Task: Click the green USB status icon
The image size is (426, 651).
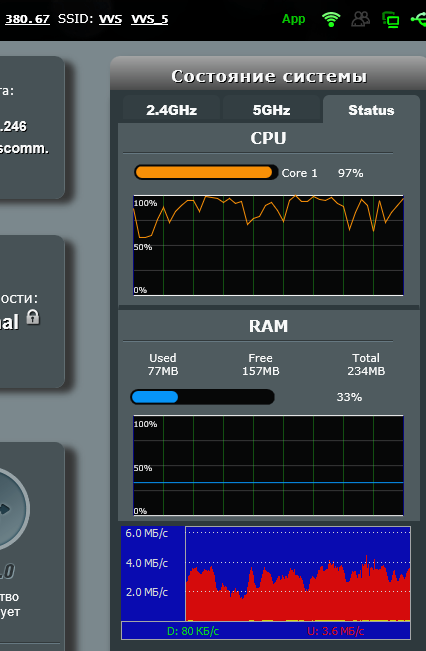Action: [x=418, y=19]
